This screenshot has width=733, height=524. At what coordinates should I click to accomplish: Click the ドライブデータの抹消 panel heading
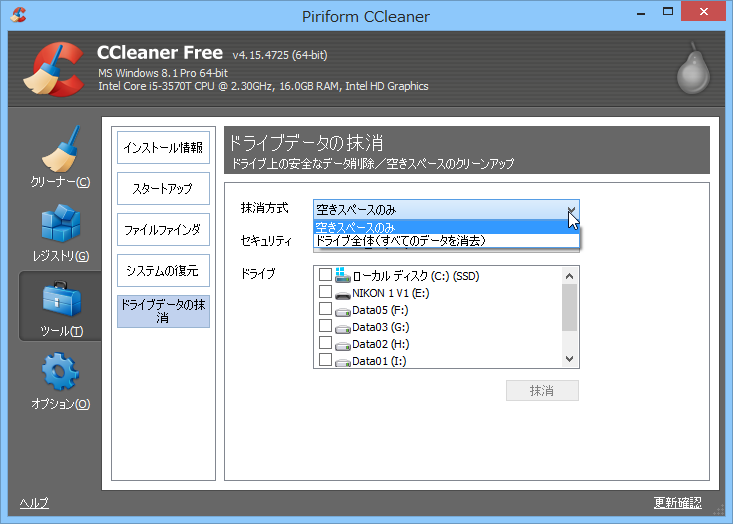[306, 143]
